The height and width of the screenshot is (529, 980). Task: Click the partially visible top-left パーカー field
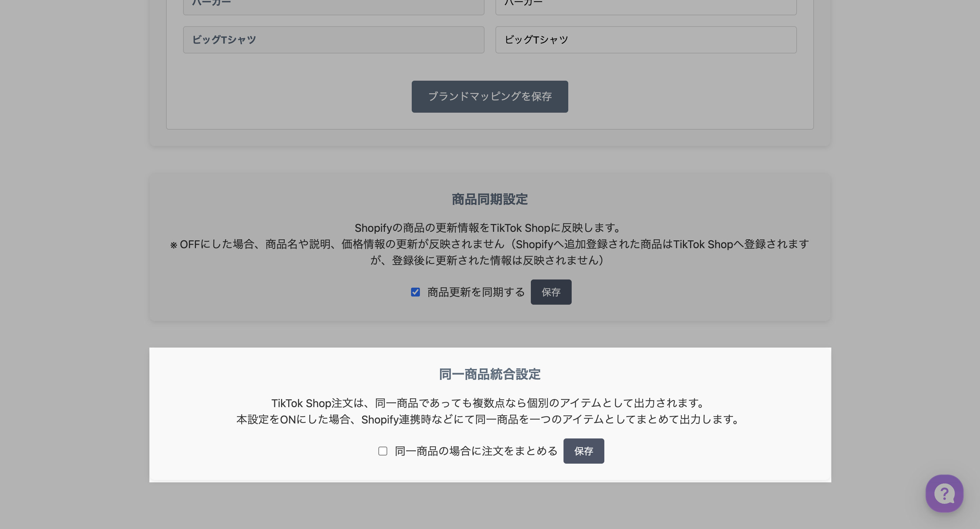pyautogui.click(x=333, y=7)
